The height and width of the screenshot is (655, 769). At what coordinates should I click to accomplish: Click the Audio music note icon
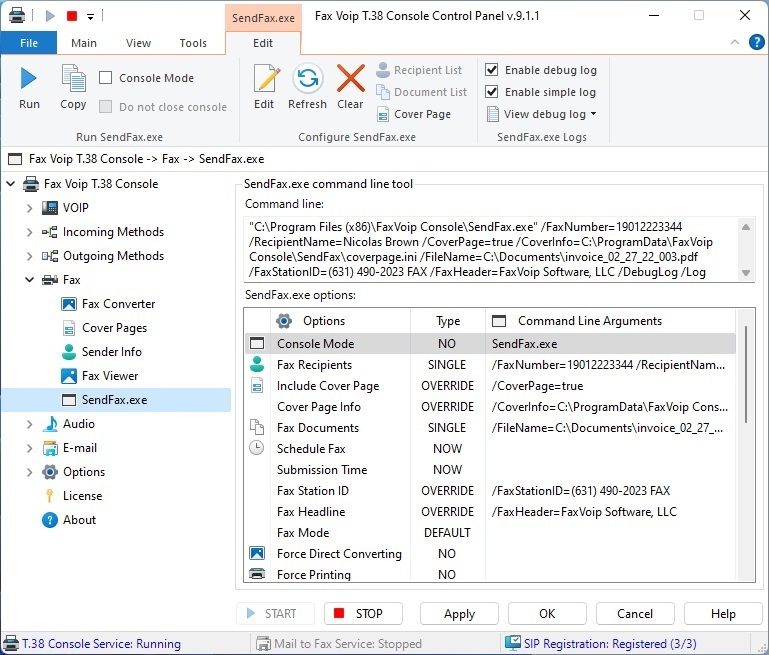[50, 424]
